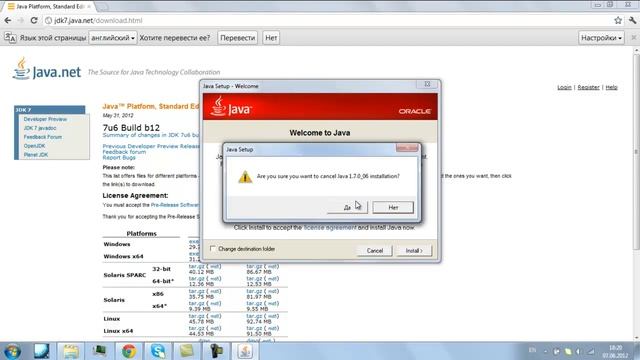Click Нет in the Java Setup dialog
This screenshot has height=360, width=640.
(393, 207)
